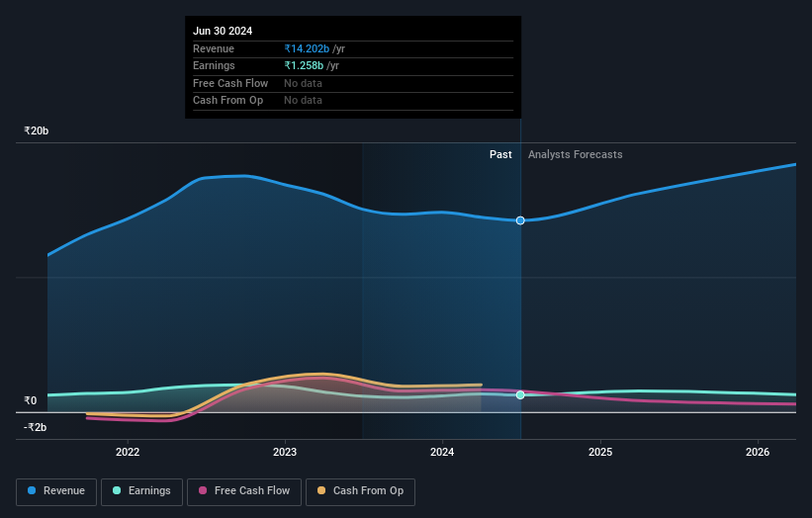Image resolution: width=812 pixels, height=518 pixels.
Task: Click the ₹1.258b earnings value
Action: (x=304, y=65)
